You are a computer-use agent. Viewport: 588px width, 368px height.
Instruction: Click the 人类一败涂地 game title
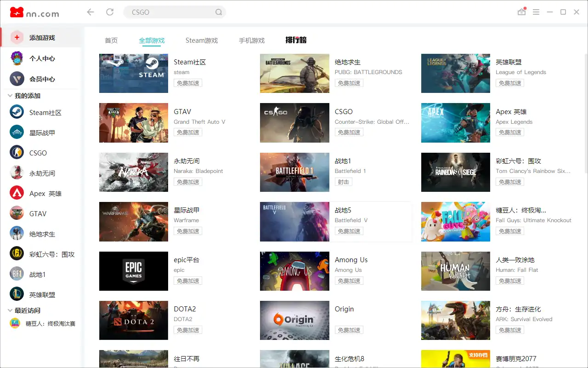click(x=515, y=260)
